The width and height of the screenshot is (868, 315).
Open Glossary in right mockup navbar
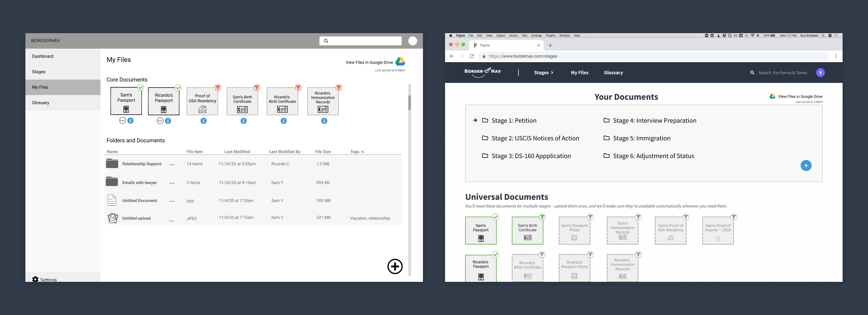click(x=613, y=72)
